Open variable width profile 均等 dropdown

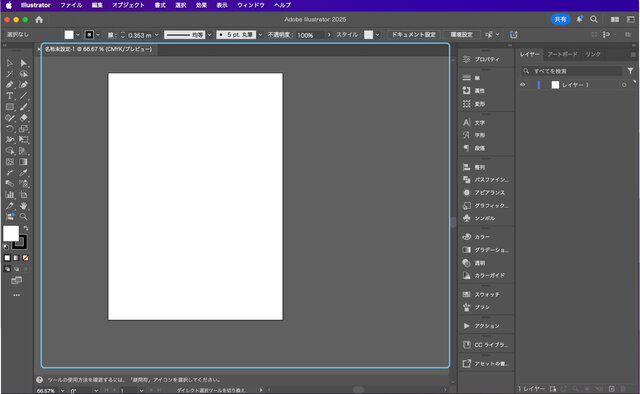click(x=209, y=35)
